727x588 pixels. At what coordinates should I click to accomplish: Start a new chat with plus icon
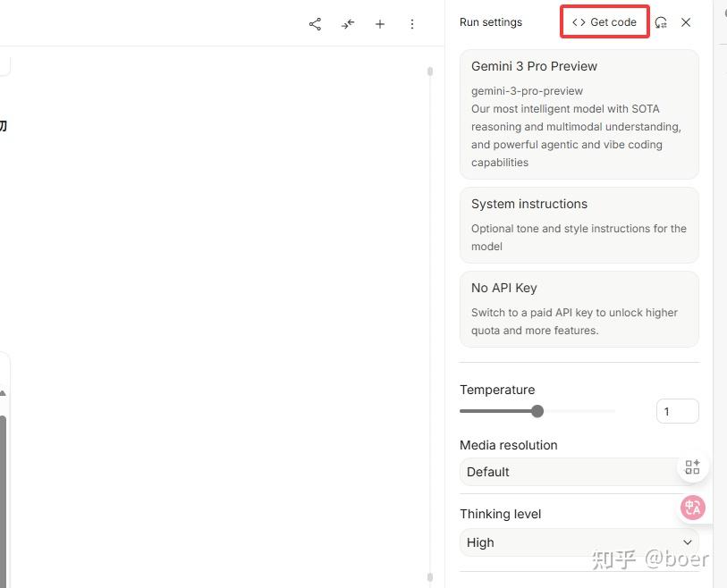(x=380, y=24)
